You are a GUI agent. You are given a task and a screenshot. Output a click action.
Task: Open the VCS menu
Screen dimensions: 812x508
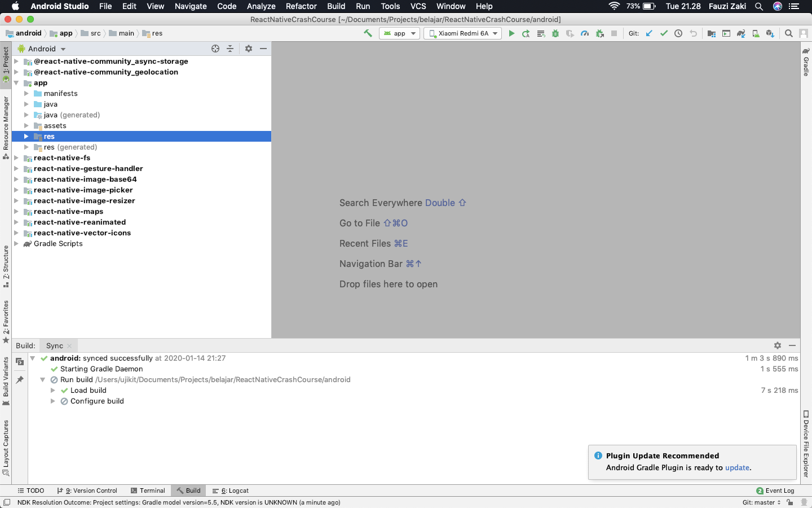(418, 6)
